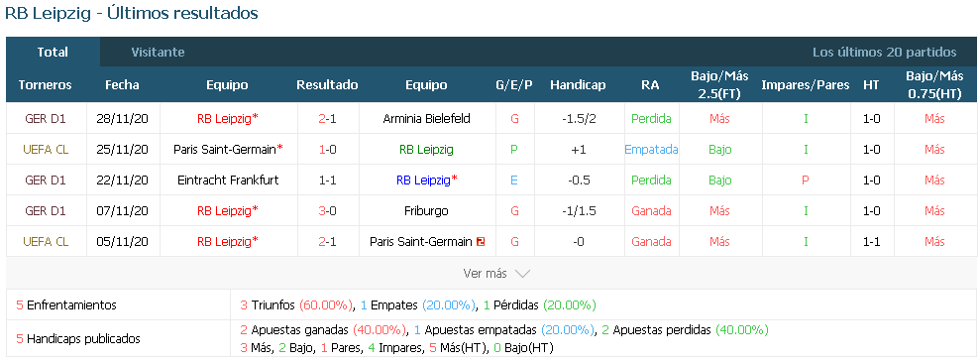Image resolution: width=980 pixels, height=364 pixels.
Task: Switch to the Visitante tab
Action: (x=159, y=53)
